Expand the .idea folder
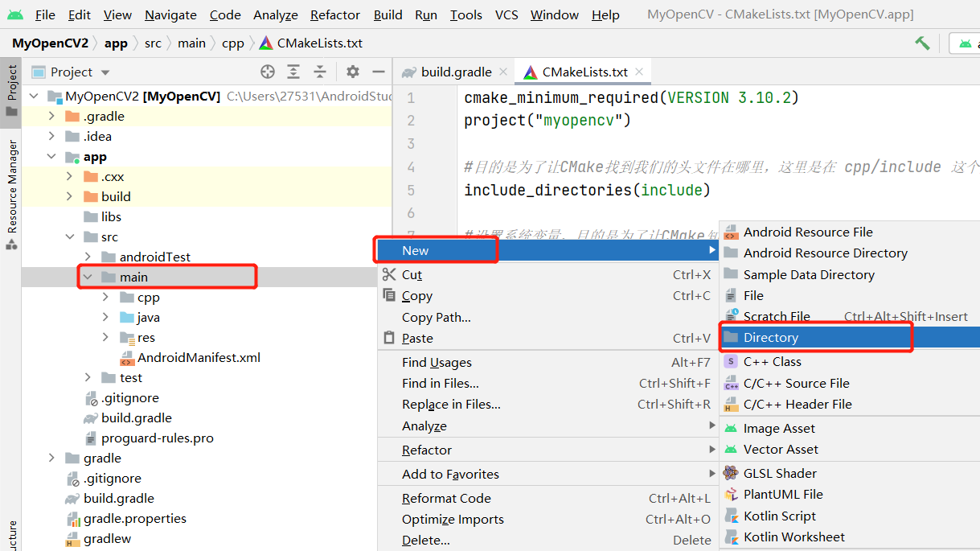 click(x=51, y=136)
